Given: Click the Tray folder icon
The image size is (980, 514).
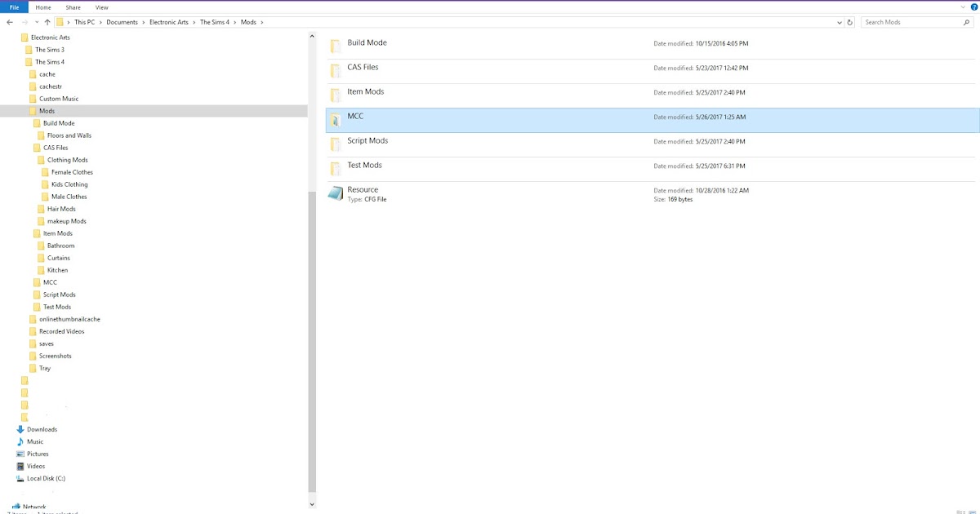Looking at the screenshot, I should pyautogui.click(x=33, y=368).
